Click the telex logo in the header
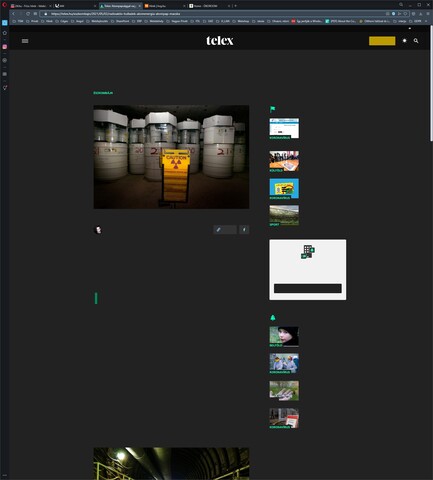433x480 pixels. coord(220,41)
